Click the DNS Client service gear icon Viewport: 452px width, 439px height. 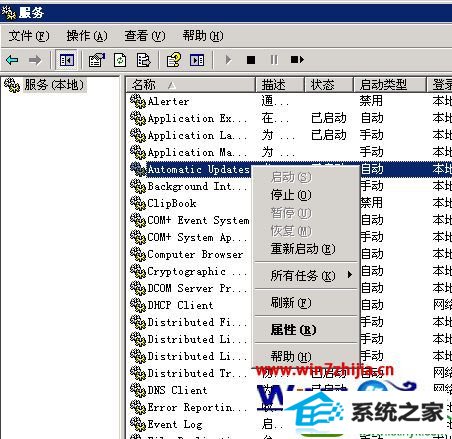138,390
